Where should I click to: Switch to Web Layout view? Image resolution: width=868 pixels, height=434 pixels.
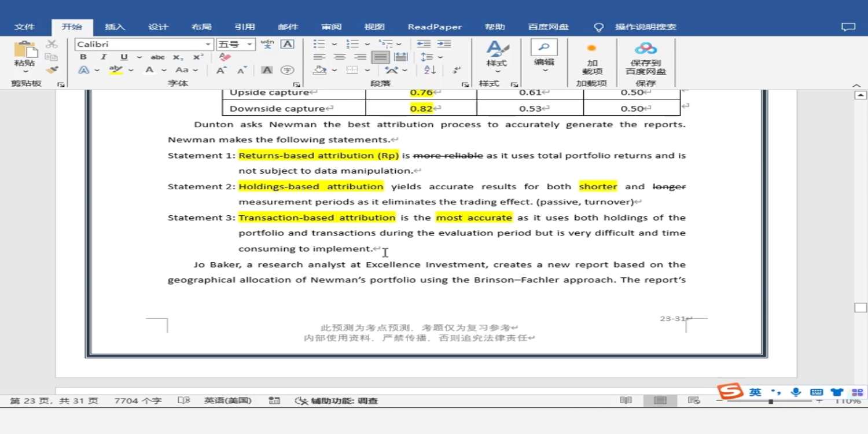pos(694,400)
